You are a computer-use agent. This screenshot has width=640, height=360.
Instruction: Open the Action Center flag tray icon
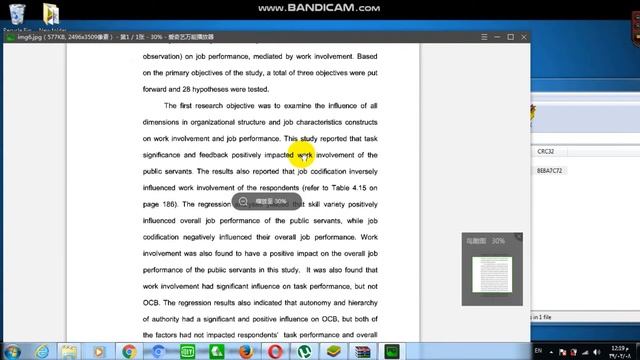(x=562, y=352)
